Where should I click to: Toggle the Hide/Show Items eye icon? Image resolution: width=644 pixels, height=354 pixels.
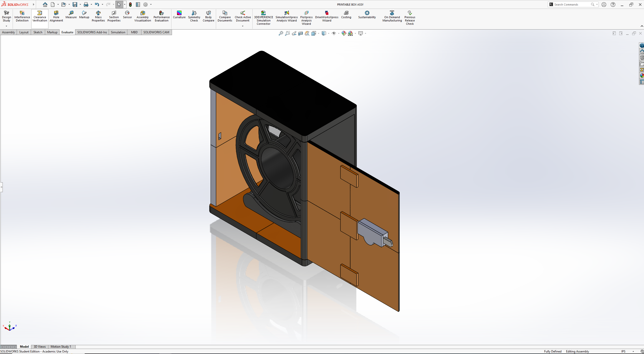point(334,33)
